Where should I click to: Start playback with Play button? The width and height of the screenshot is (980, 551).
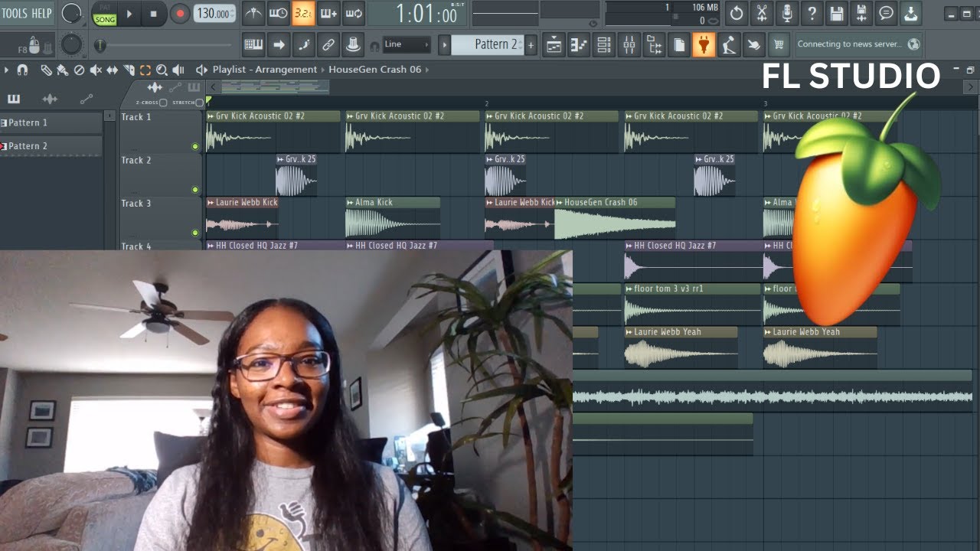coord(129,13)
